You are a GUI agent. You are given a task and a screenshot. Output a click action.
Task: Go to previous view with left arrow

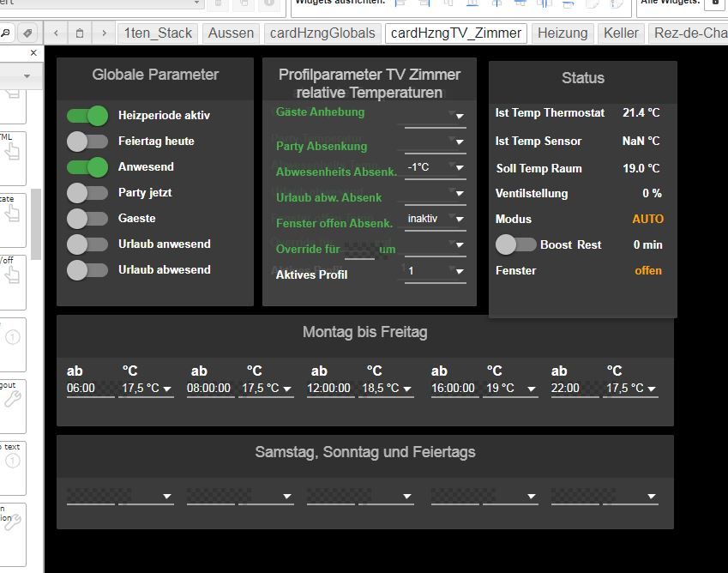[x=56, y=33]
